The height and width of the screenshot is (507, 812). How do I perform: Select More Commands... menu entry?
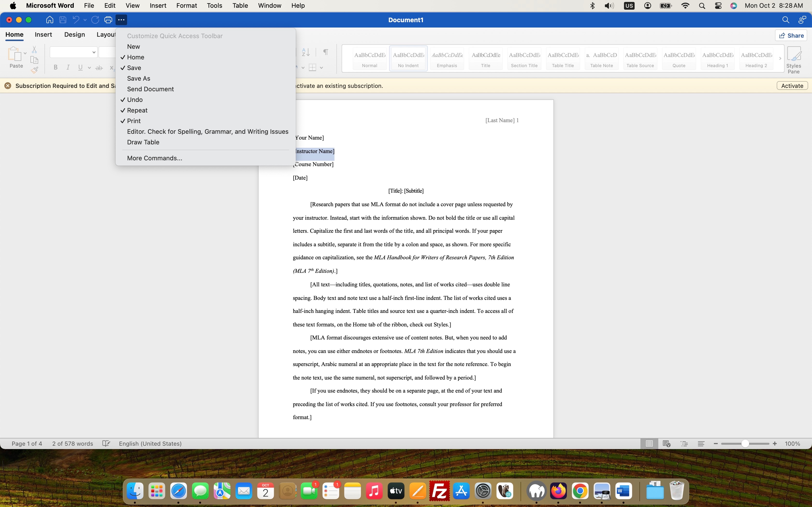click(x=154, y=158)
